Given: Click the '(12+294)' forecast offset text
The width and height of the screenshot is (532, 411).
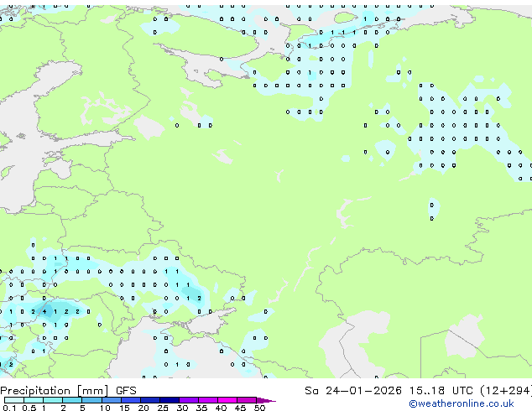Looking at the screenshot, I should coord(506,391).
